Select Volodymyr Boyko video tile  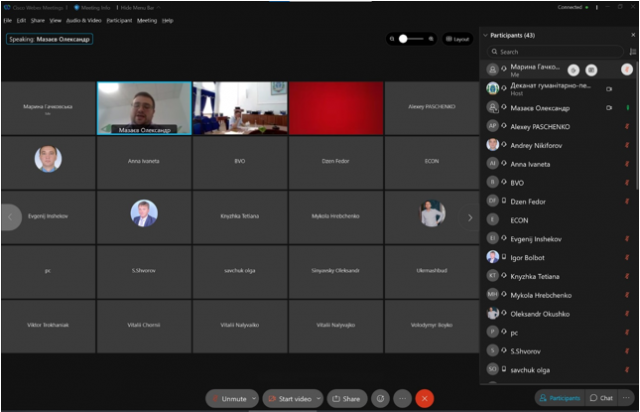pyautogui.click(x=432, y=326)
